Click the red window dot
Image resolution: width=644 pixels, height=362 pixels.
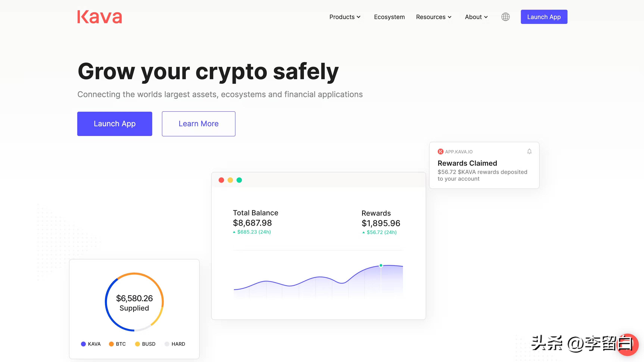pos(221,180)
